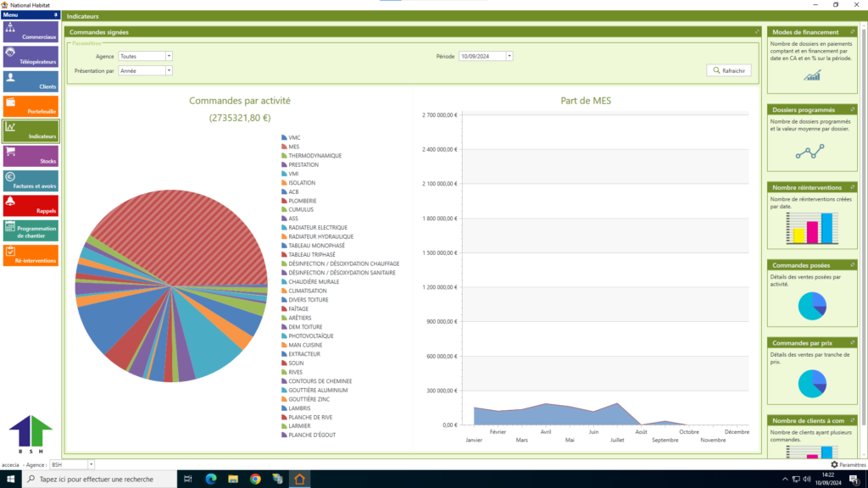Expand Nombre de clients panel icon

853,420
